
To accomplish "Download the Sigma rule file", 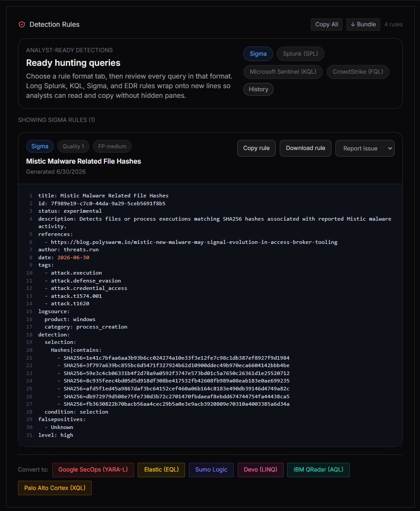I will pyautogui.click(x=305, y=148).
